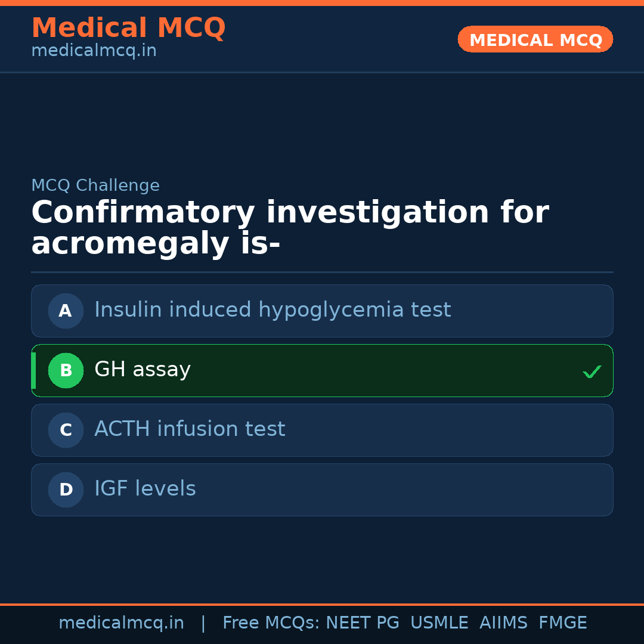This screenshot has height=644, width=644.
Task: Click USMLE in the footer
Action: click(x=439, y=623)
